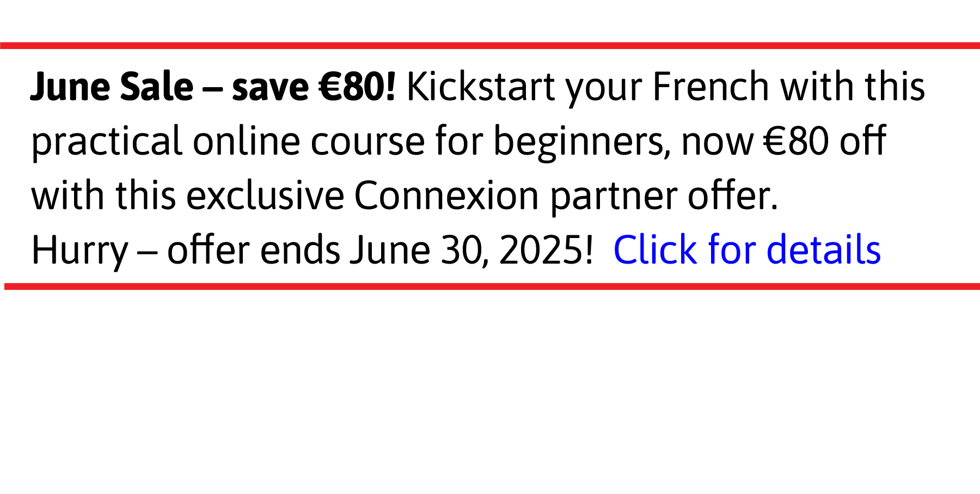This screenshot has width=980, height=494.
Task: Click the word 'Connexion'
Action: [x=446, y=196]
